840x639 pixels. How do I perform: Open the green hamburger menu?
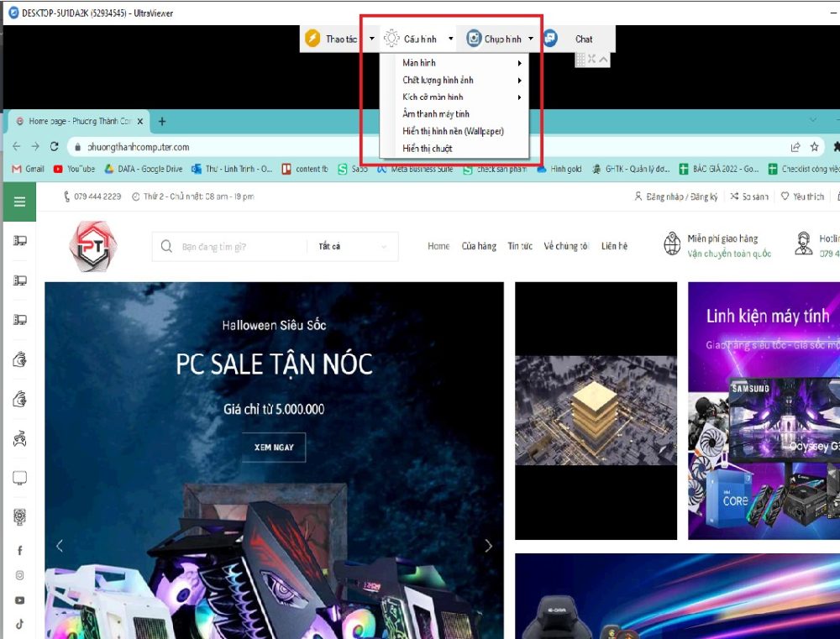(20, 202)
